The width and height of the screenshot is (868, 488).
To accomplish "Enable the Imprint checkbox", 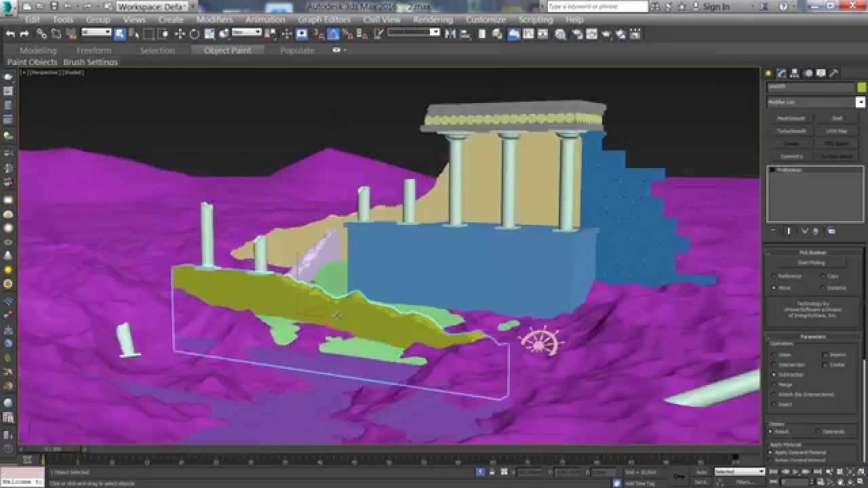I will point(825,354).
